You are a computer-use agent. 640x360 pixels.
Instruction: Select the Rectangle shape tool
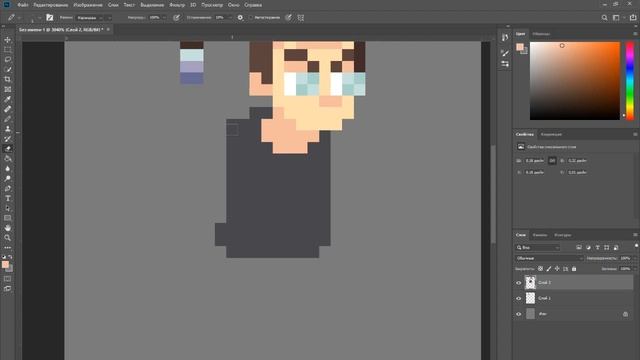(x=8, y=218)
